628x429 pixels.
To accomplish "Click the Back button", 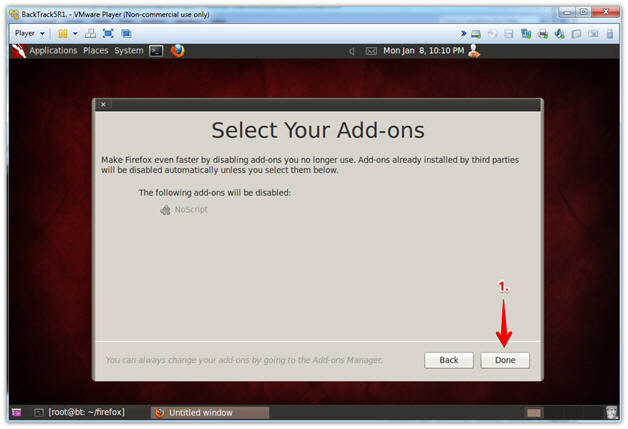I will tap(449, 360).
